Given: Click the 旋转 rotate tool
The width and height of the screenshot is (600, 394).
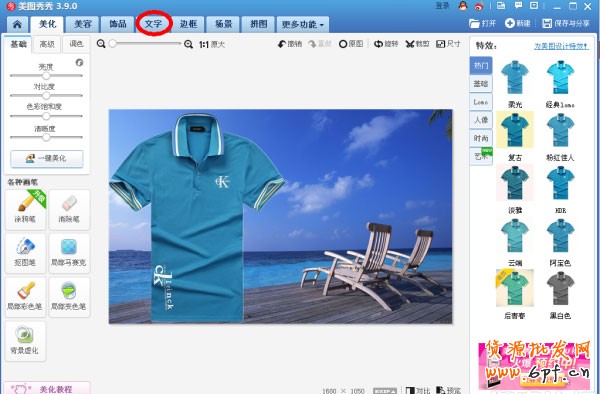Looking at the screenshot, I should click(386, 44).
